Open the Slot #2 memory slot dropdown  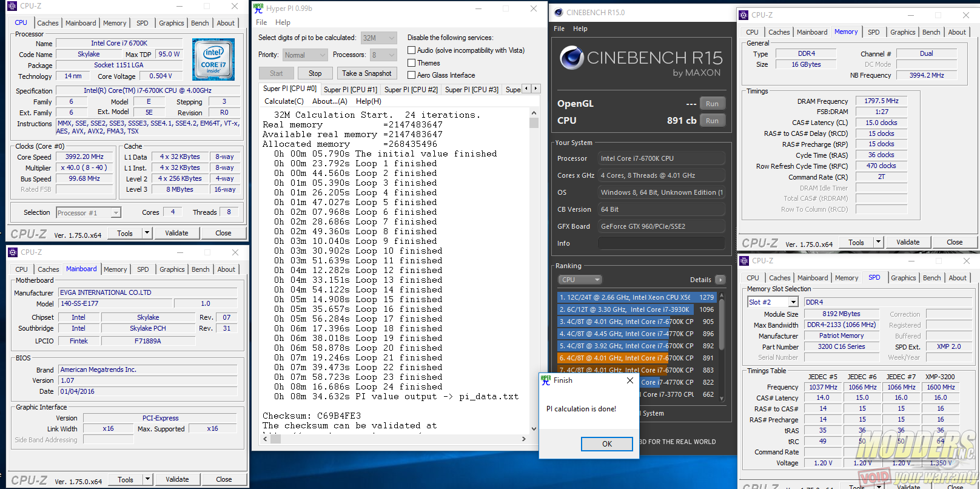click(773, 302)
